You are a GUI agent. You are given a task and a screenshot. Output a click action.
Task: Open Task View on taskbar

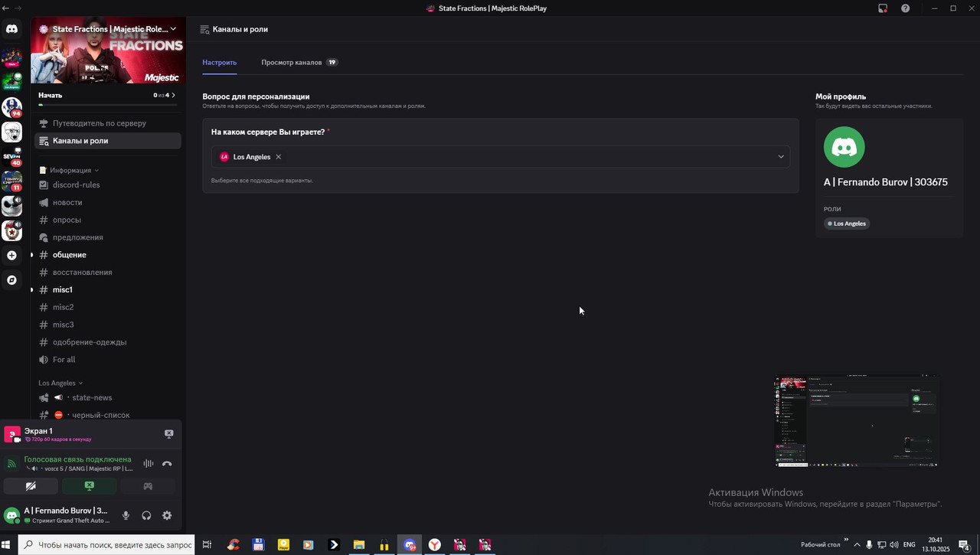pyautogui.click(x=207, y=545)
